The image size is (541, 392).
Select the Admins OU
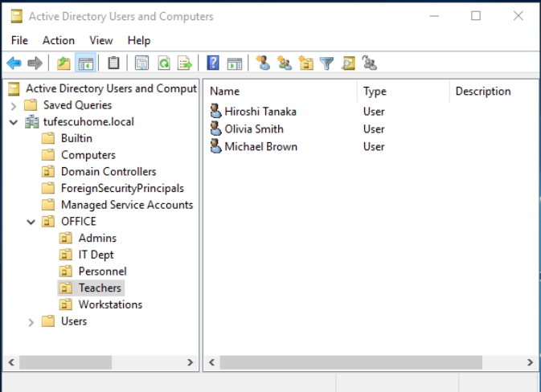point(97,238)
